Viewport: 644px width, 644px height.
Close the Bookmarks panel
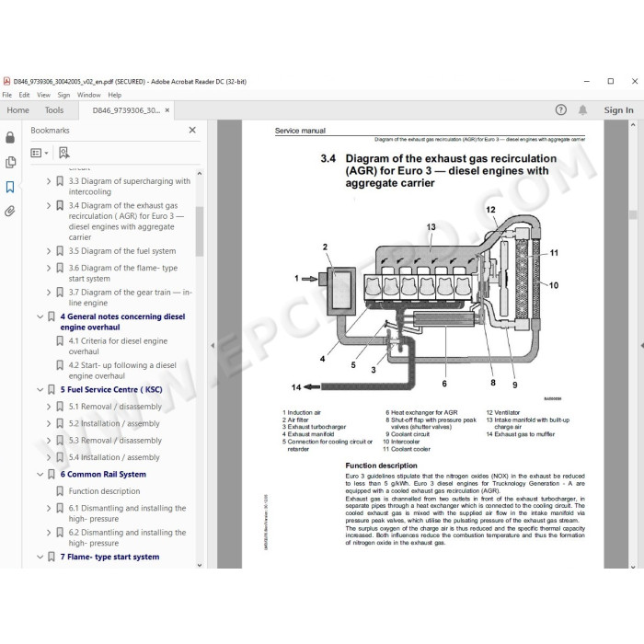(192, 131)
